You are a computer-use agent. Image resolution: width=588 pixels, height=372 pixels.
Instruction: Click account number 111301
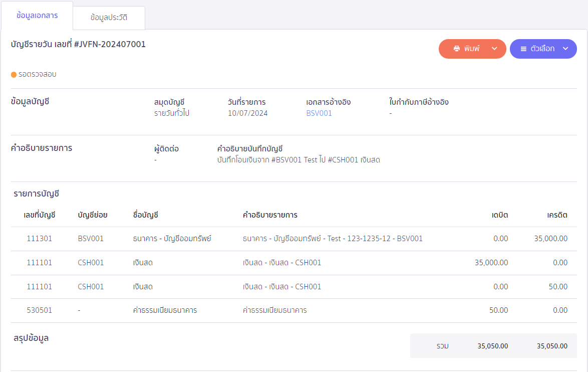pos(40,239)
